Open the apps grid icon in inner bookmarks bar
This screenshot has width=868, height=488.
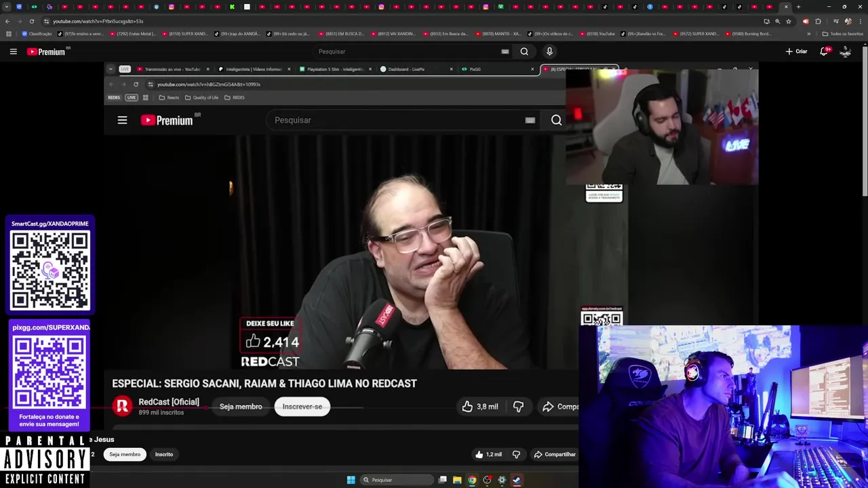click(x=145, y=98)
